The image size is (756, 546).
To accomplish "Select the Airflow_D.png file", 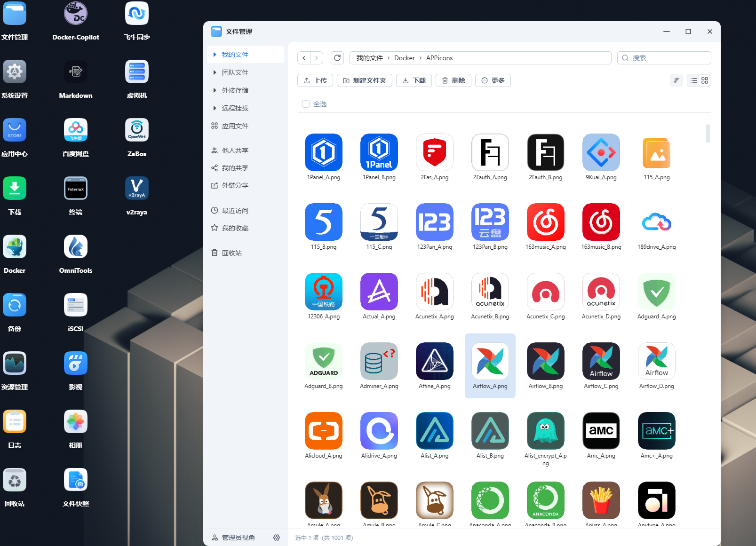I will [657, 361].
